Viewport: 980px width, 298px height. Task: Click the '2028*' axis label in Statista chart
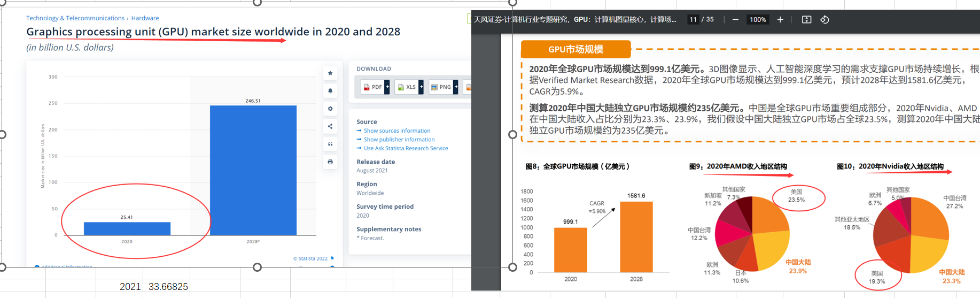click(253, 242)
